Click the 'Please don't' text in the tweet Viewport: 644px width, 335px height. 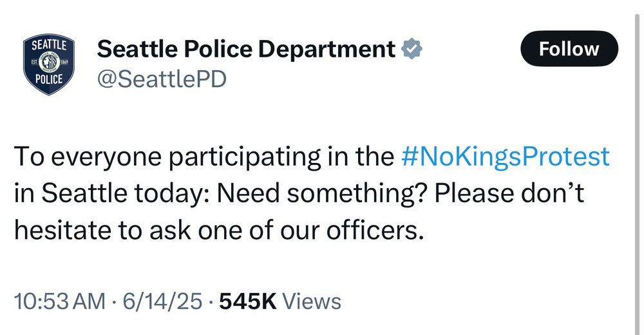509,193
